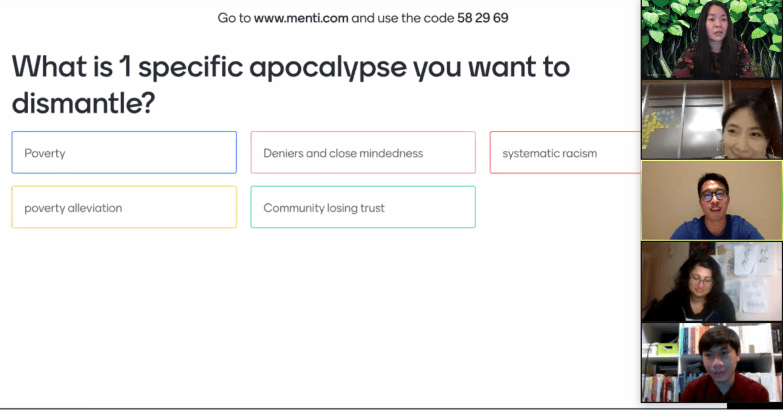This screenshot has height=410, width=783.
Task: Pin the yellow-highlighted active speaker video
Action: tap(711, 200)
